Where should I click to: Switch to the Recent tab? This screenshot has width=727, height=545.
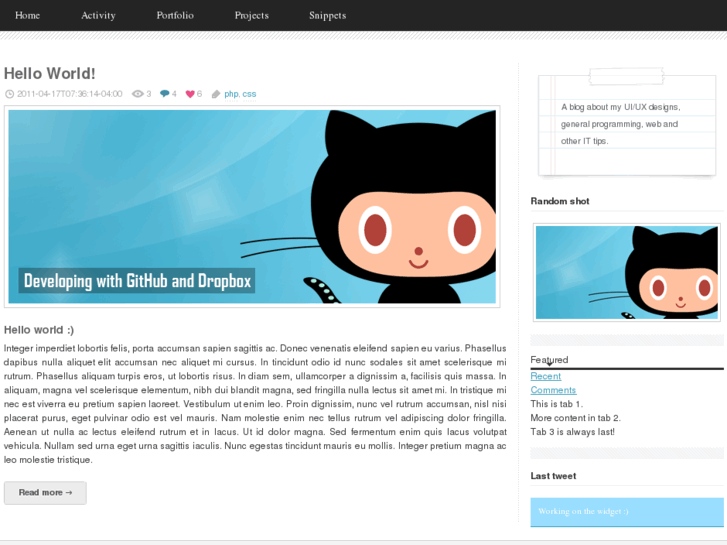(x=546, y=376)
